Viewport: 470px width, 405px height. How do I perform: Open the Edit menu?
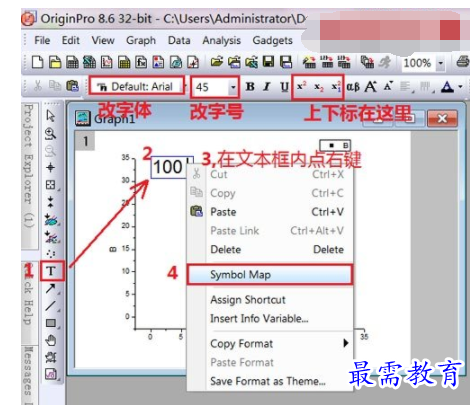[x=71, y=40]
